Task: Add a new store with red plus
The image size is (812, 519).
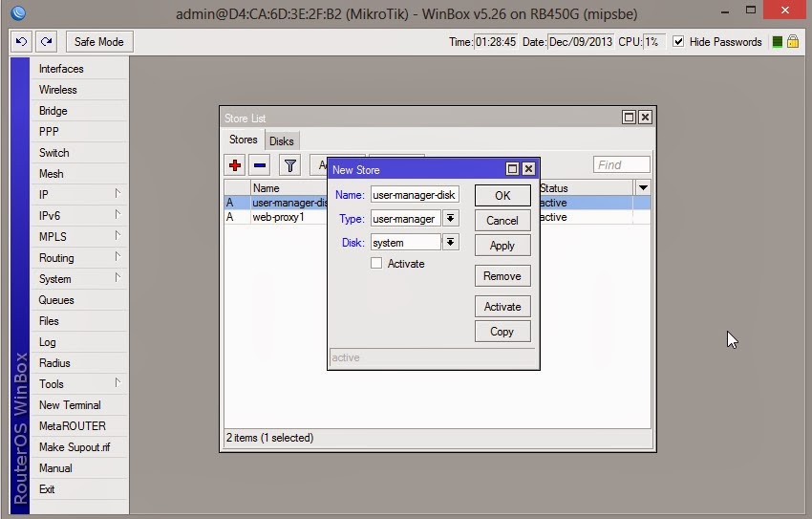Action: click(x=235, y=165)
